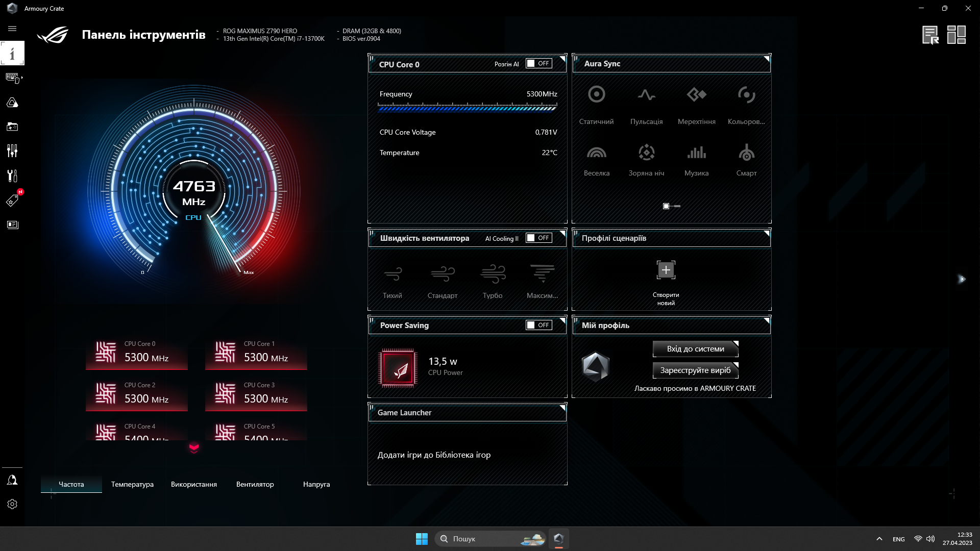Toggle CPU Core 0 Розгін AI switch

[538, 63]
